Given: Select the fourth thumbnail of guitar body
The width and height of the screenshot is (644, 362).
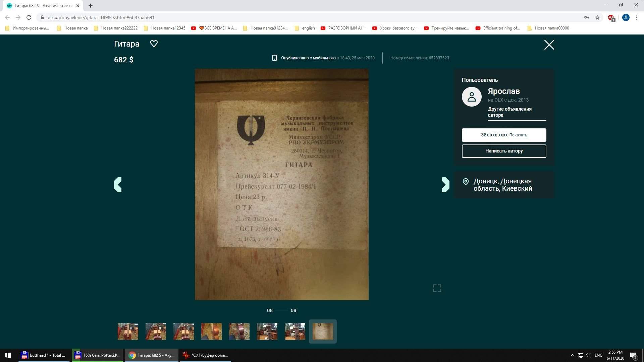Looking at the screenshot, I should [x=211, y=331].
